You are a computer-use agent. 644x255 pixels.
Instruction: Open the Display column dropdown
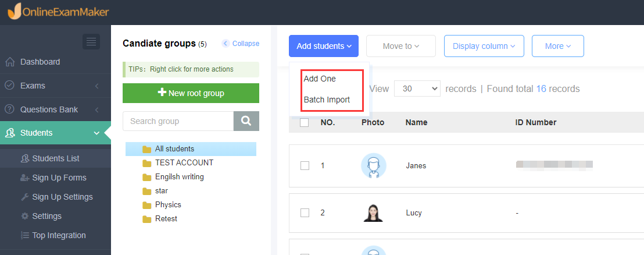coord(484,46)
